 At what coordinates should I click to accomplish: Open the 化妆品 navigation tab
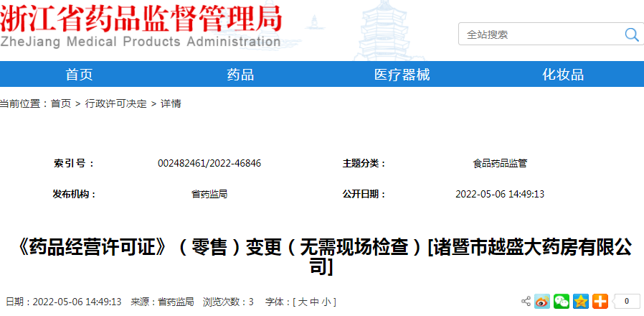tap(563, 75)
